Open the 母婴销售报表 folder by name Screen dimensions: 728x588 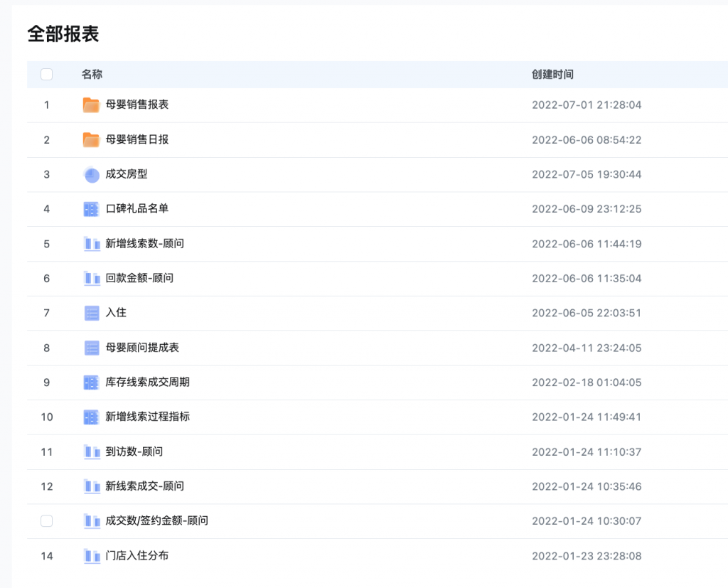pos(136,105)
